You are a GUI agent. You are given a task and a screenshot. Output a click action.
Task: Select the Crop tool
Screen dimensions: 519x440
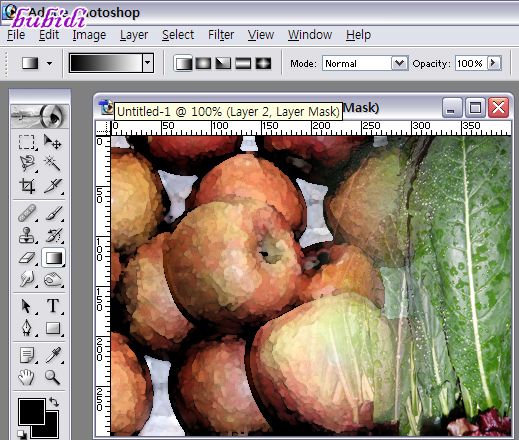coord(27,186)
